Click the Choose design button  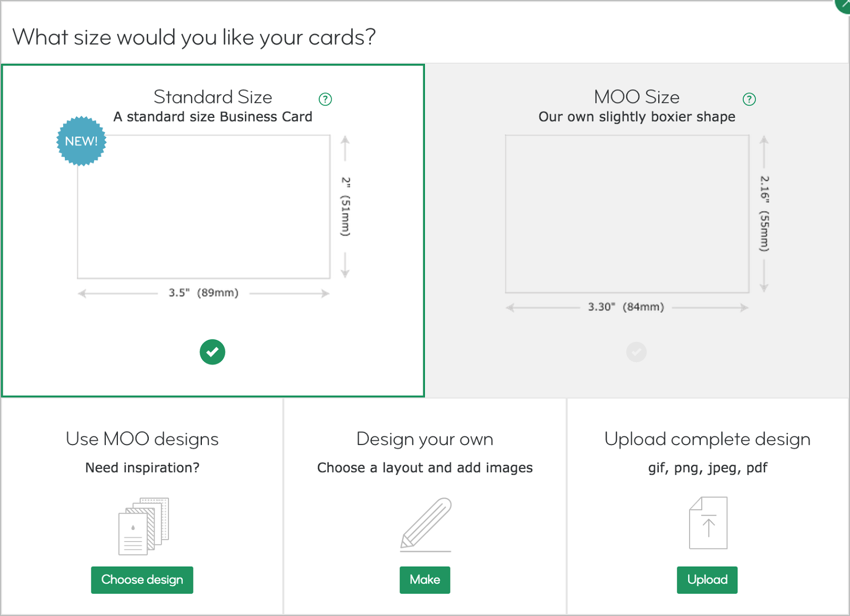click(142, 580)
